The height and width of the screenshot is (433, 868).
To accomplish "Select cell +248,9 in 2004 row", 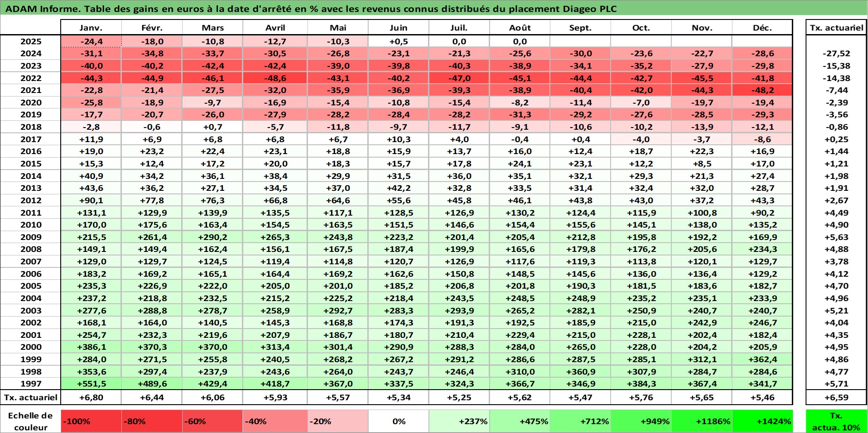I will tap(580, 298).
